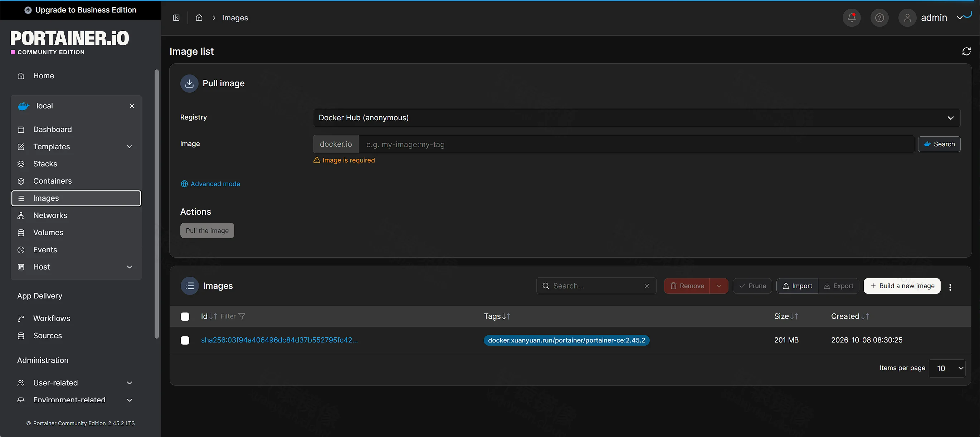This screenshot has width=980, height=437.
Task: Close the local environment with the X
Action: [132, 106]
